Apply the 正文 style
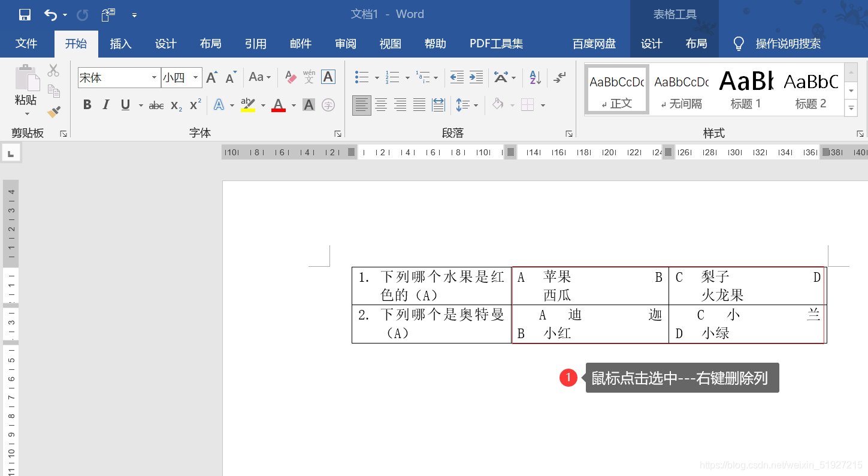The width and height of the screenshot is (868, 476). coord(617,89)
